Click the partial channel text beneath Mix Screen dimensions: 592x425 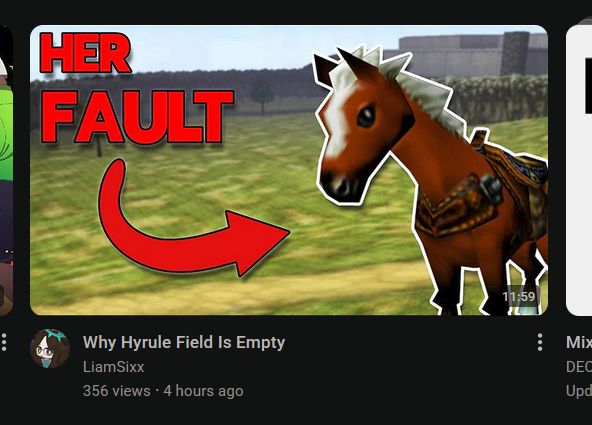tap(579, 367)
